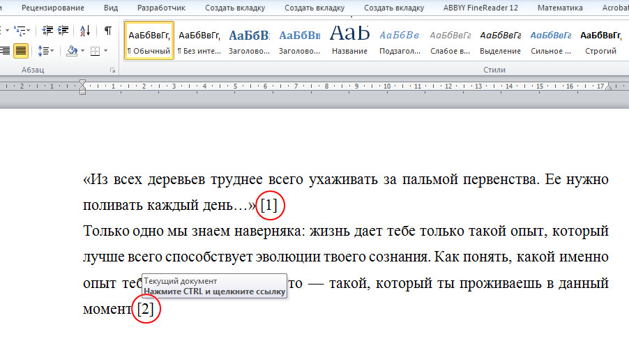The image size is (629, 364).
Task: Open the ABBYY FineReader 12 tab
Action: coord(480,8)
